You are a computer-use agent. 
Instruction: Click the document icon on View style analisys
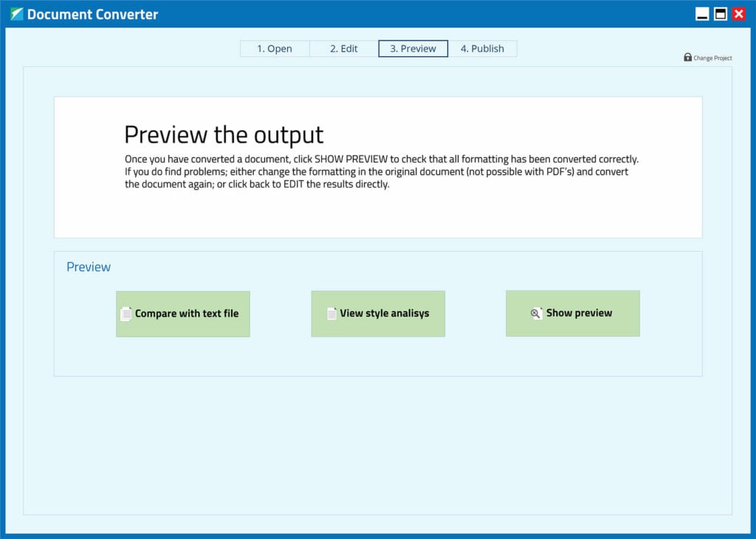point(331,312)
